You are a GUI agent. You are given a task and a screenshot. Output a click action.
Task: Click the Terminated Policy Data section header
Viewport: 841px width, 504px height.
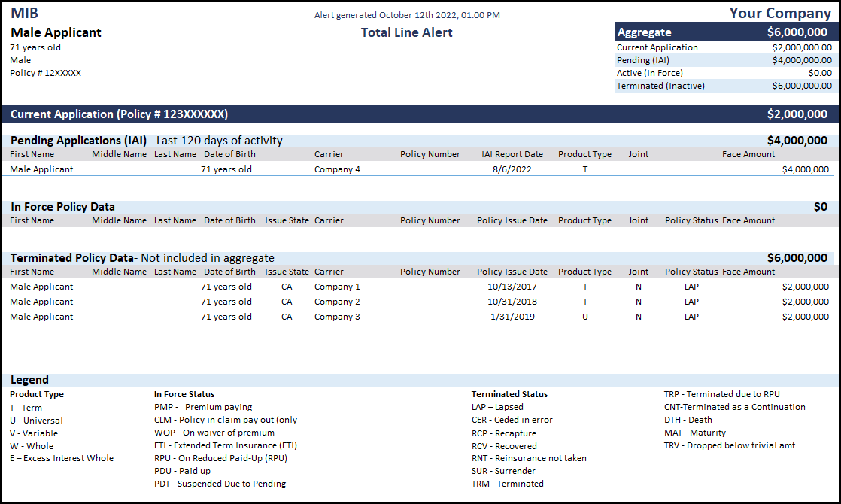142,258
